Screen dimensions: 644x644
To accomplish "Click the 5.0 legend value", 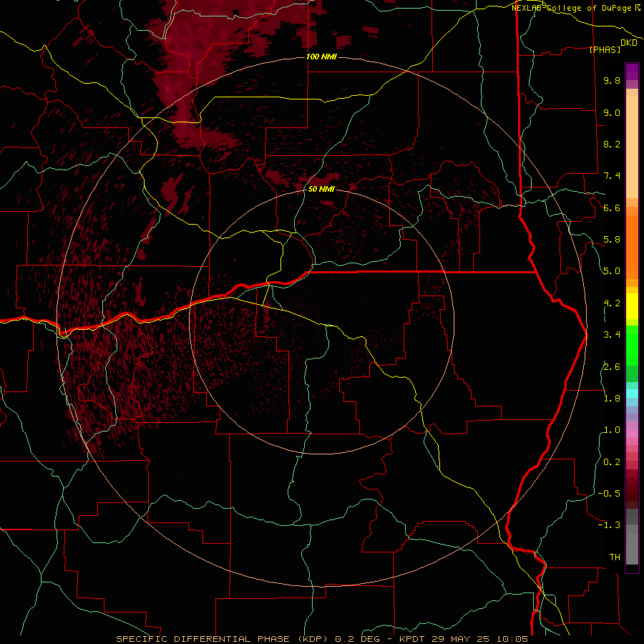I will [612, 271].
